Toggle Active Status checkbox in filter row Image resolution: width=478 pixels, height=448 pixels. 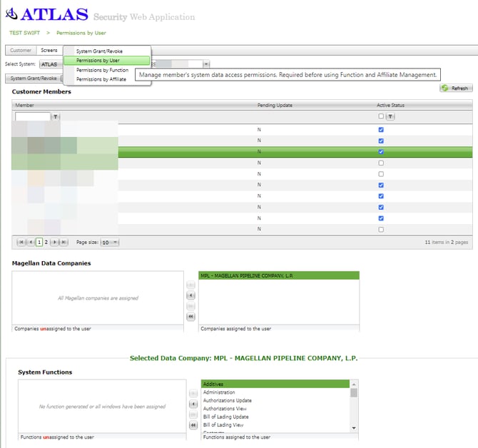381,116
